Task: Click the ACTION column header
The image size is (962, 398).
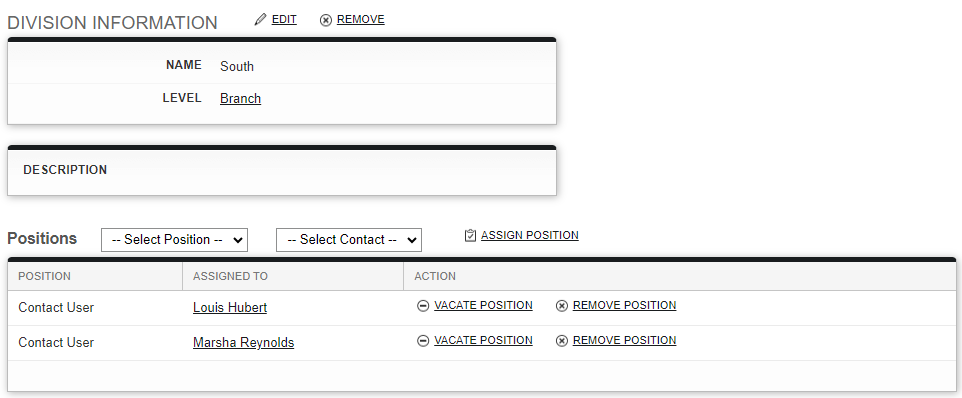Action: pos(435,276)
